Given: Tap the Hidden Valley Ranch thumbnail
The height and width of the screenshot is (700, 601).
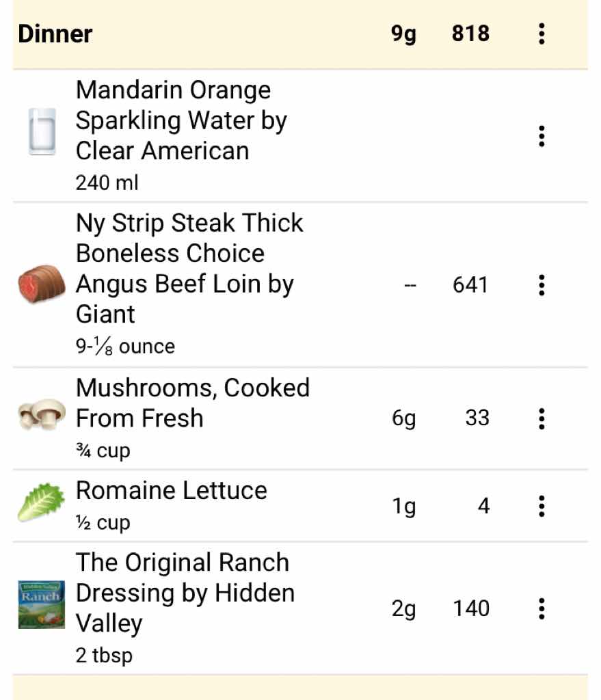Looking at the screenshot, I should pyautogui.click(x=42, y=604).
